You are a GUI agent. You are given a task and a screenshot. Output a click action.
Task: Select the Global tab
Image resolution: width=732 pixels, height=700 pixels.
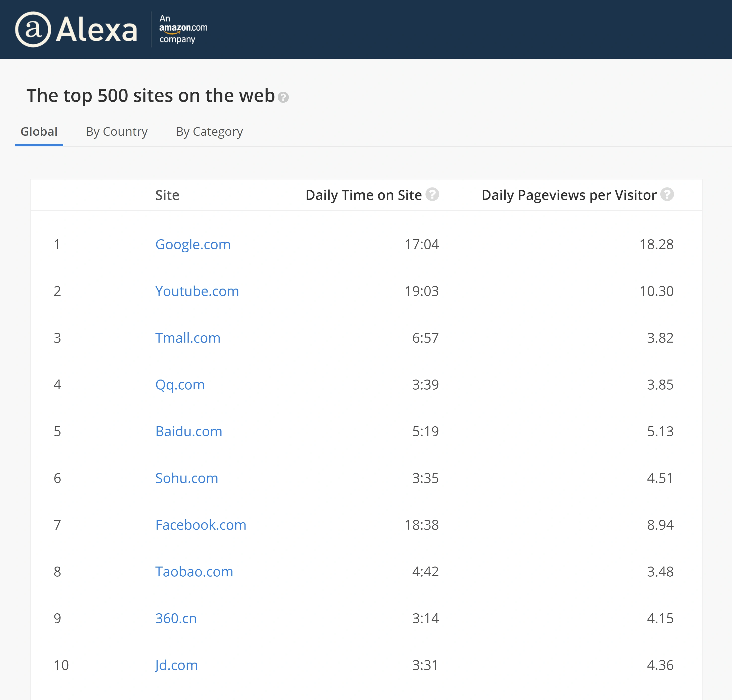tap(39, 132)
